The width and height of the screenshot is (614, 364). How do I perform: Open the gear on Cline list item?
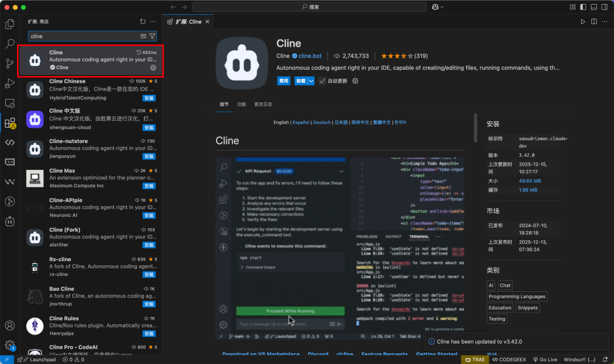[x=153, y=68]
